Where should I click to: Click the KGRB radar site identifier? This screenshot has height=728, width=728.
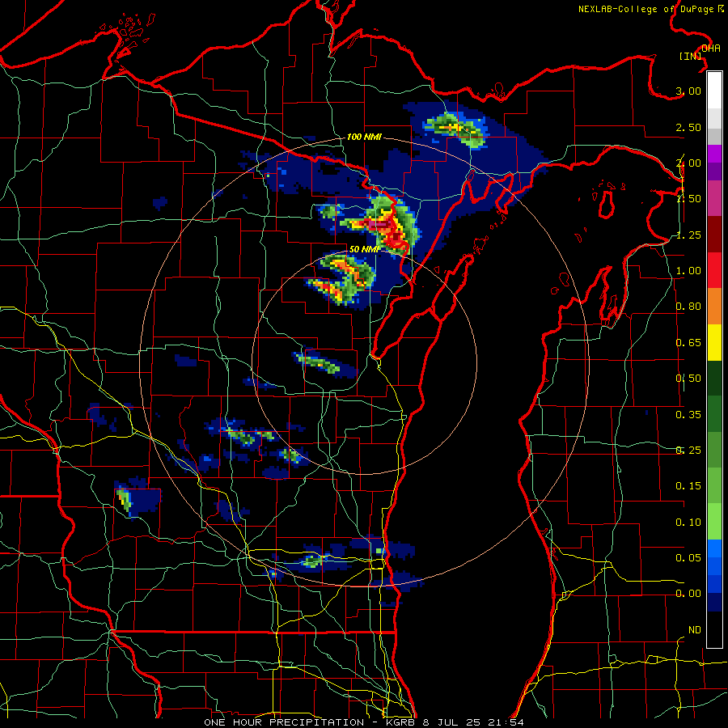(x=401, y=722)
